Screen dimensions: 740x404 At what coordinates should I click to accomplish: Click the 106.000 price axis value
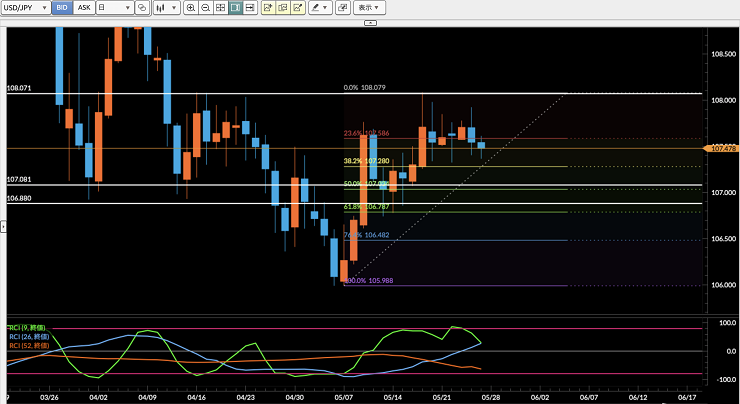[x=723, y=285]
